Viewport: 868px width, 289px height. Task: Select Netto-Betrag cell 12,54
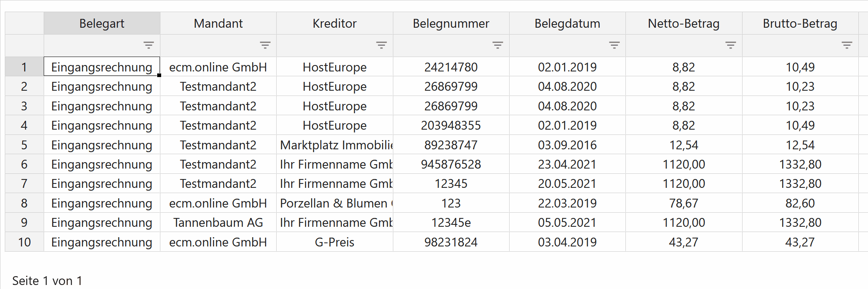(x=684, y=144)
